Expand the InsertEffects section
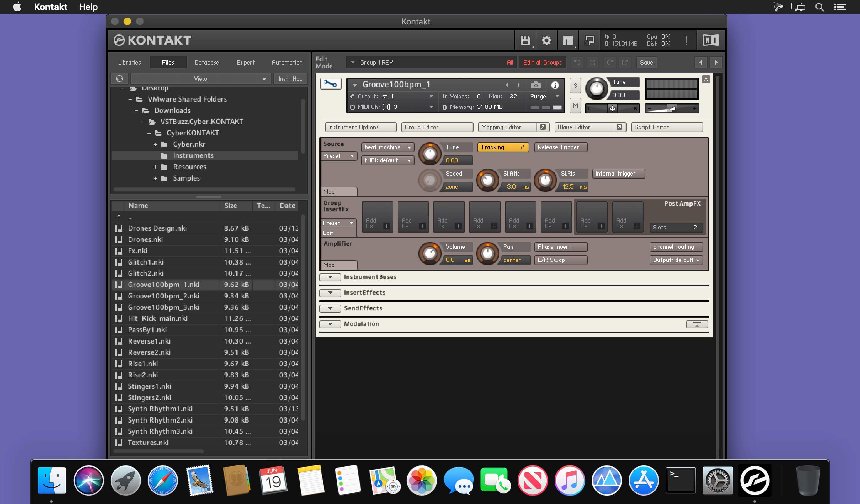The height and width of the screenshot is (504, 860). (330, 293)
